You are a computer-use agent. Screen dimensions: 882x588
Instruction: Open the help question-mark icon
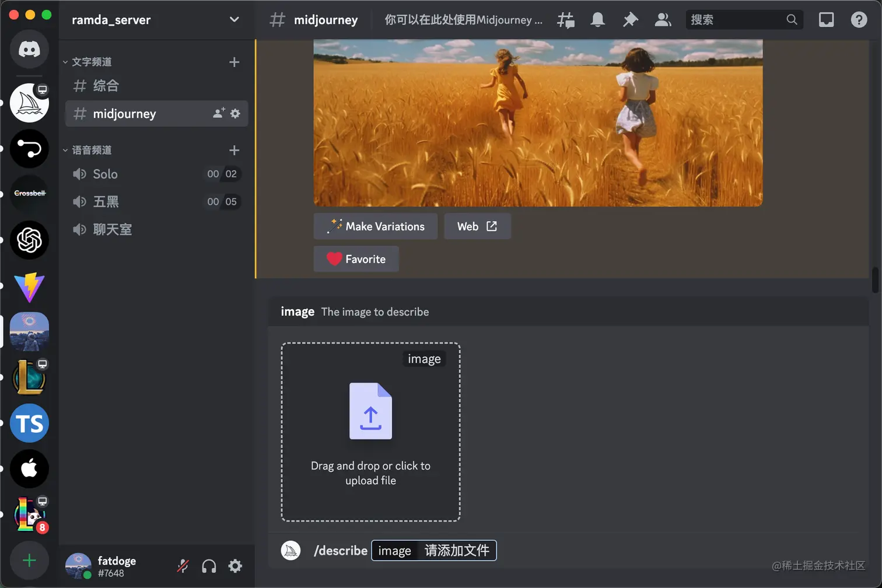(859, 20)
